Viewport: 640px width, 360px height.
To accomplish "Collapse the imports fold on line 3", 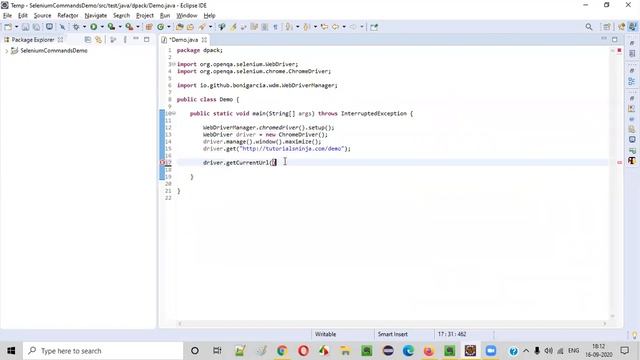I will pyautogui.click(x=174, y=64).
